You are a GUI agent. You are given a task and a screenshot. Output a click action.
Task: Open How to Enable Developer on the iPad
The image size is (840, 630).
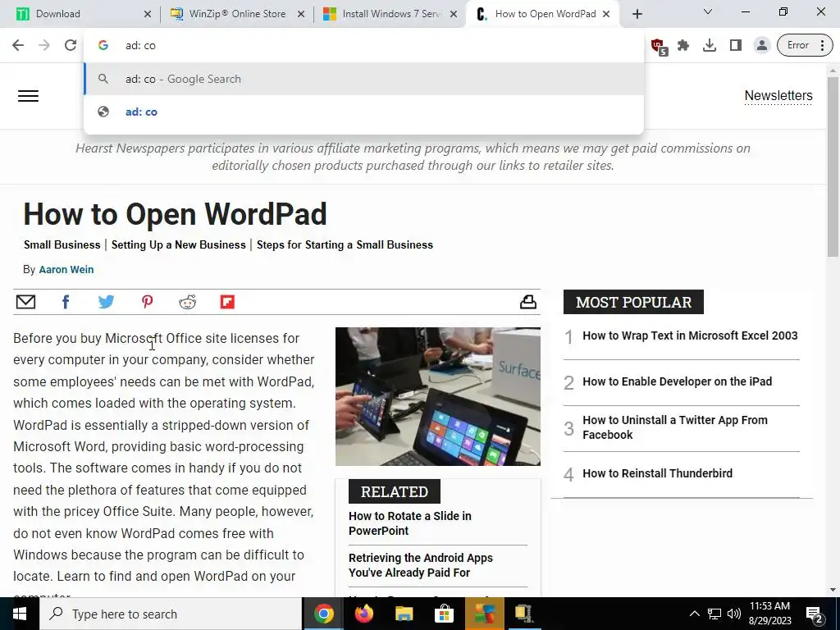pos(677,381)
